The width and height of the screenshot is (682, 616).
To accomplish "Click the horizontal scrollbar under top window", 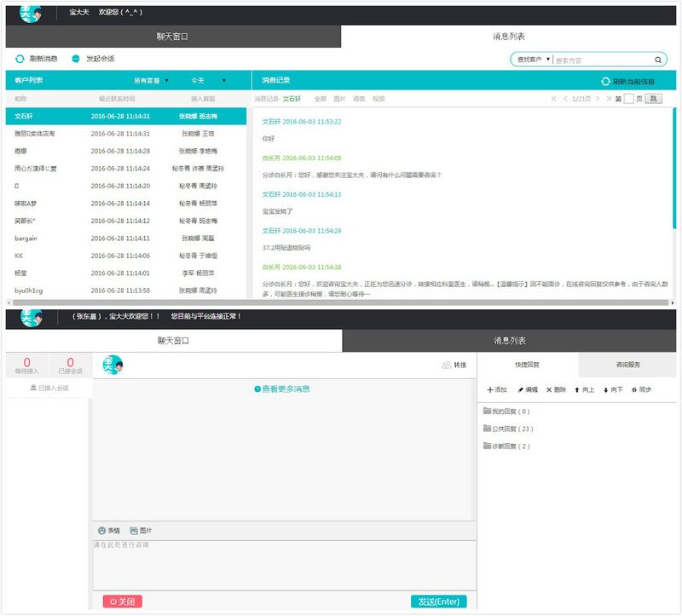I will tap(340, 302).
